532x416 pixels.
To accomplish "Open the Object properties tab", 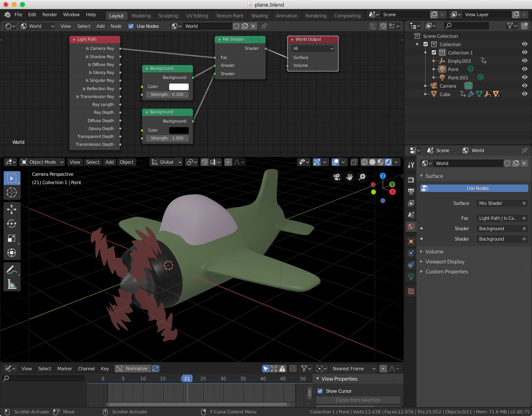I will pyautogui.click(x=411, y=241).
